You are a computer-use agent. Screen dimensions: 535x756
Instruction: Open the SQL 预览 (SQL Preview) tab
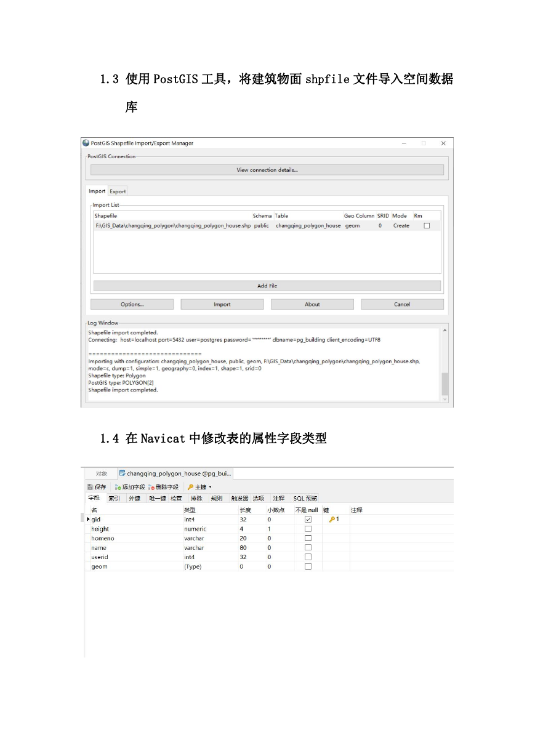pyautogui.click(x=305, y=498)
